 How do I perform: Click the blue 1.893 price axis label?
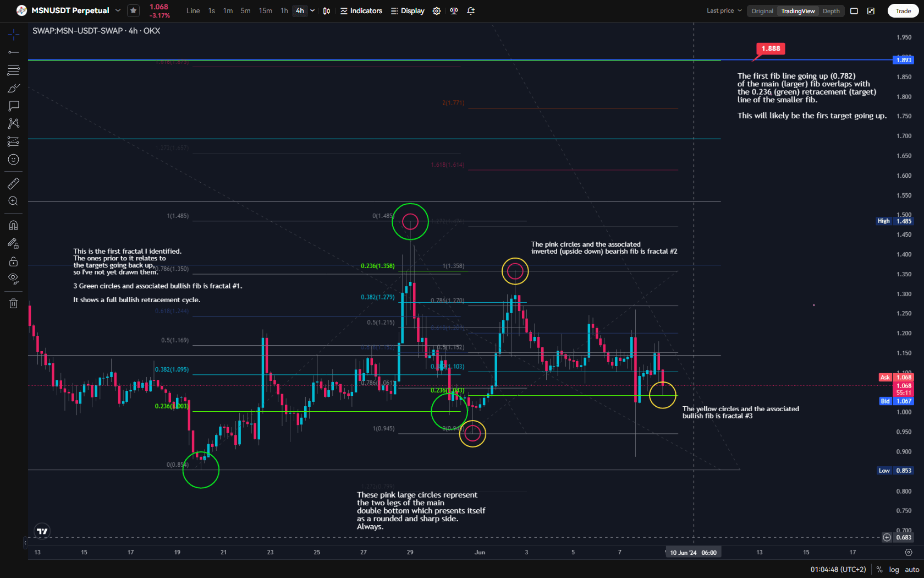pos(903,60)
